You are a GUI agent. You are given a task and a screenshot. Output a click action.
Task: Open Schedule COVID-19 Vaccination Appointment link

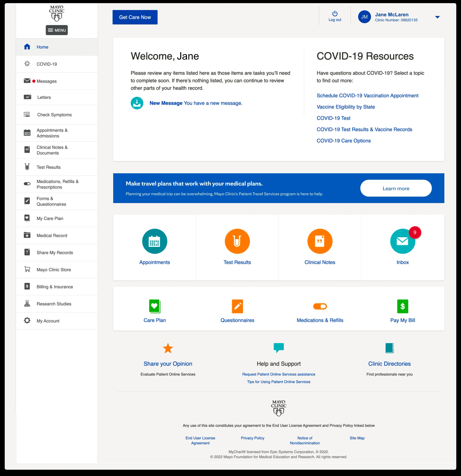tap(367, 96)
